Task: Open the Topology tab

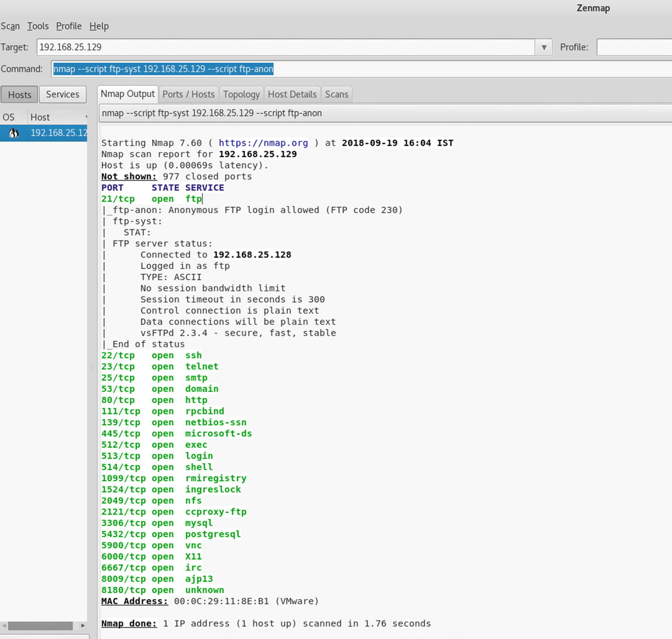Action: point(241,94)
